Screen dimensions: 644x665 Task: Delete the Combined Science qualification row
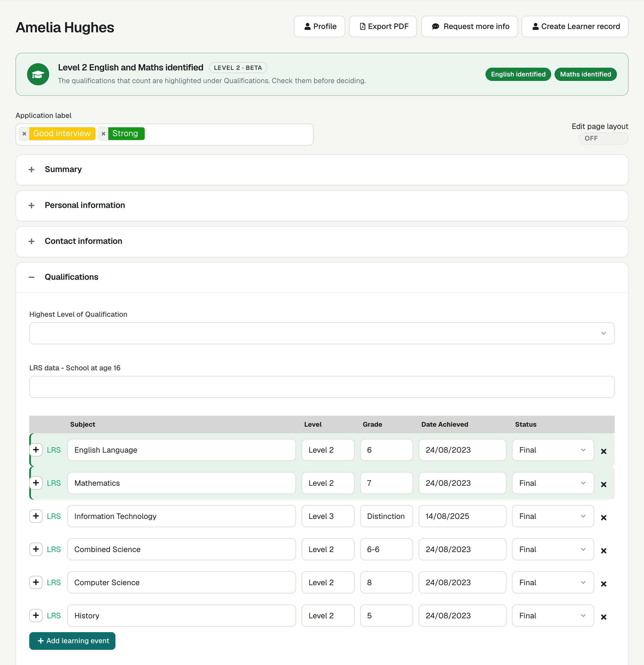(603, 551)
